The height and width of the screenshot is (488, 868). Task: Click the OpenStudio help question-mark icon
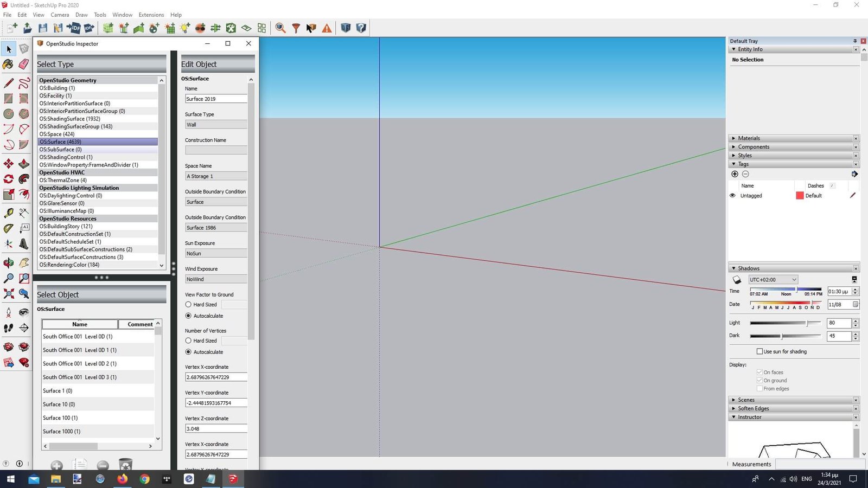click(x=361, y=28)
